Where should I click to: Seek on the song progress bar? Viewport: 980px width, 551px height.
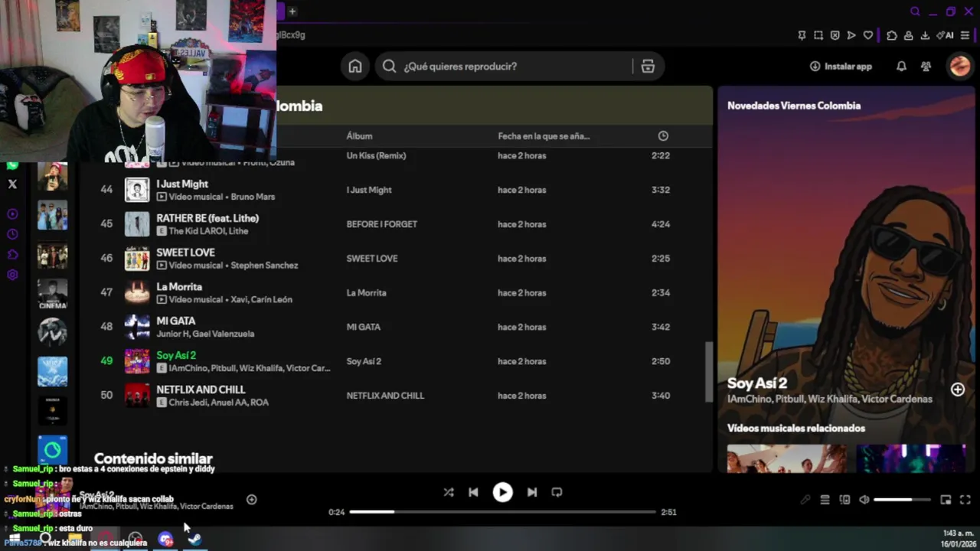click(x=503, y=512)
